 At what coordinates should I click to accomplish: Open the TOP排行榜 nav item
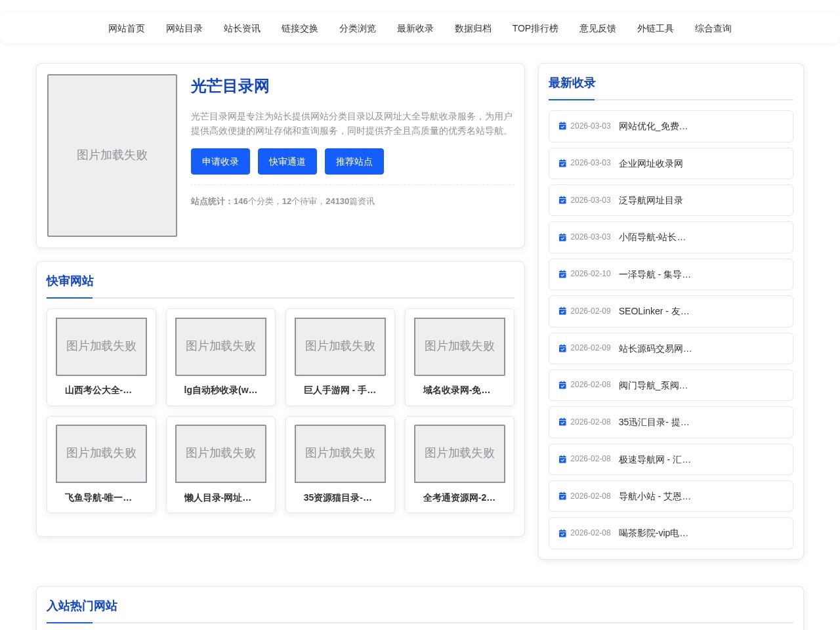[535, 28]
